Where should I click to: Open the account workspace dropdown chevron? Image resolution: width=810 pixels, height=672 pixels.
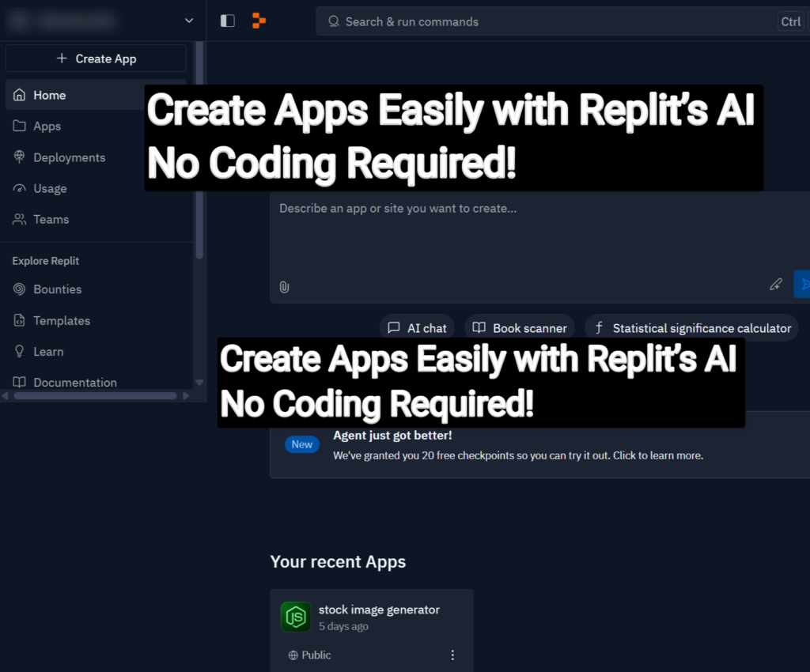click(x=188, y=21)
